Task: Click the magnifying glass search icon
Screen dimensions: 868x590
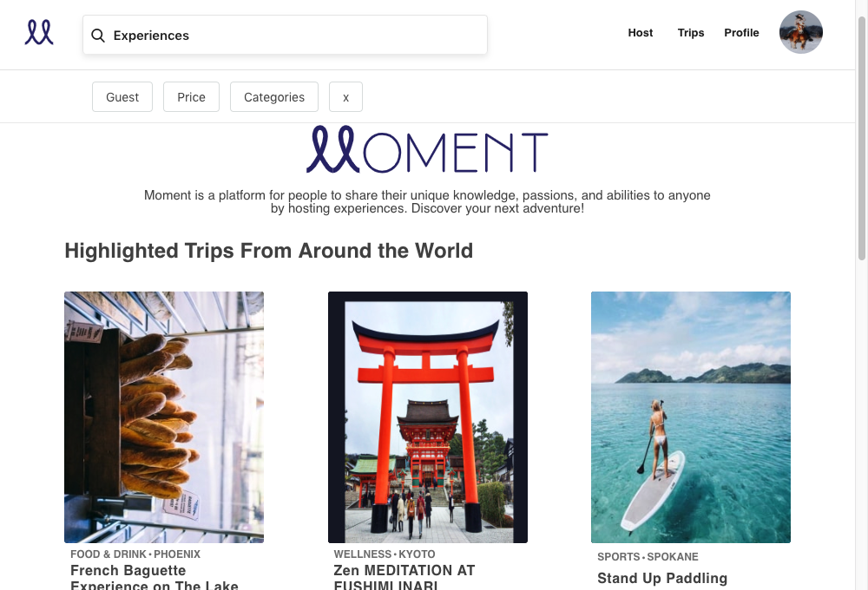Action: (x=98, y=36)
